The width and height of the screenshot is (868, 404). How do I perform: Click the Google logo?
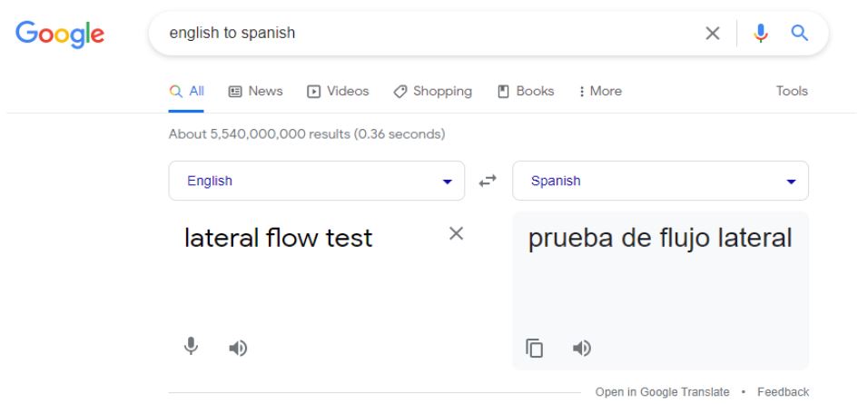click(60, 34)
